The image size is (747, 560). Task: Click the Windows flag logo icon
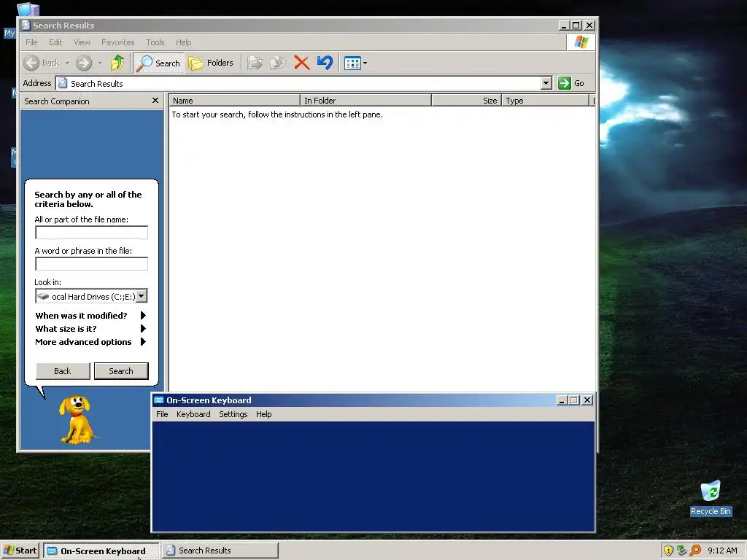click(581, 42)
